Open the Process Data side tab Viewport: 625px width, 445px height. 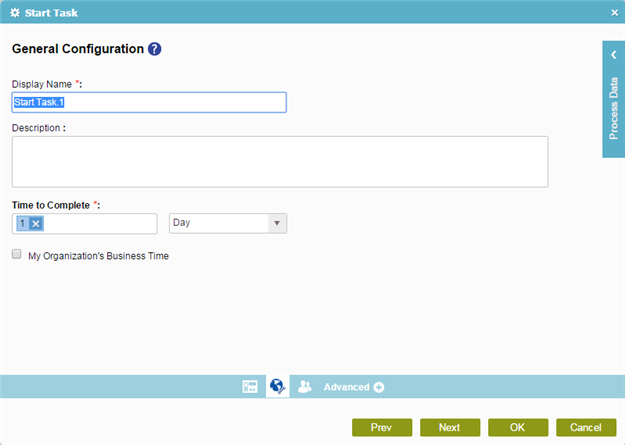pos(613,99)
